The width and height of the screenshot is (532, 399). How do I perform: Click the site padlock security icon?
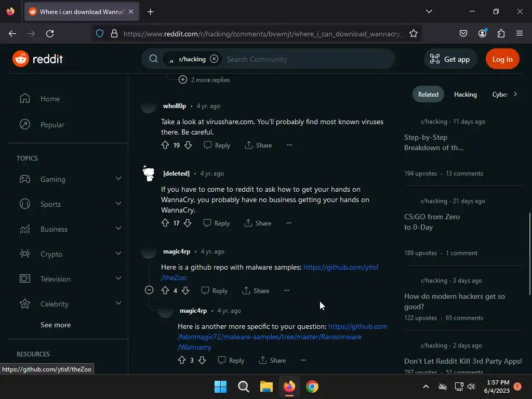coord(114,34)
